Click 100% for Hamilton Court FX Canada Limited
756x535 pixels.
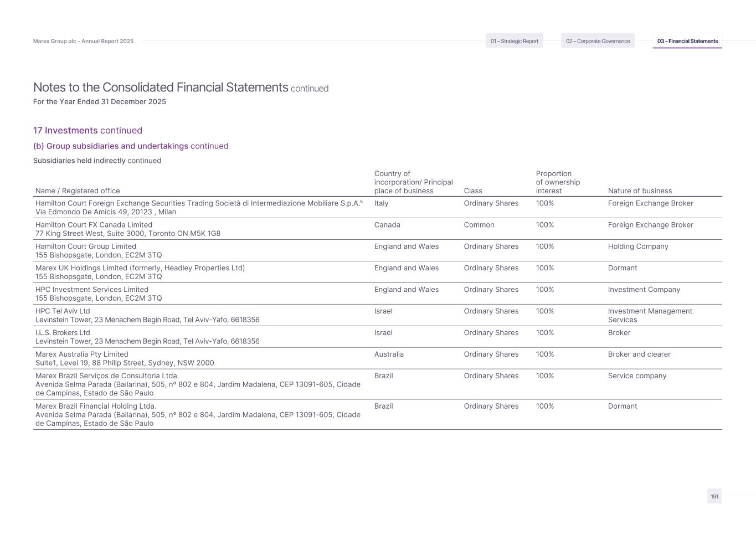[545, 225]
